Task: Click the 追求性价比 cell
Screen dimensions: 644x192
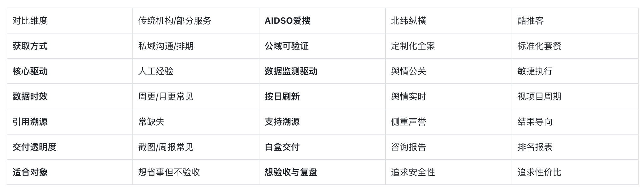Action: [x=575, y=172]
